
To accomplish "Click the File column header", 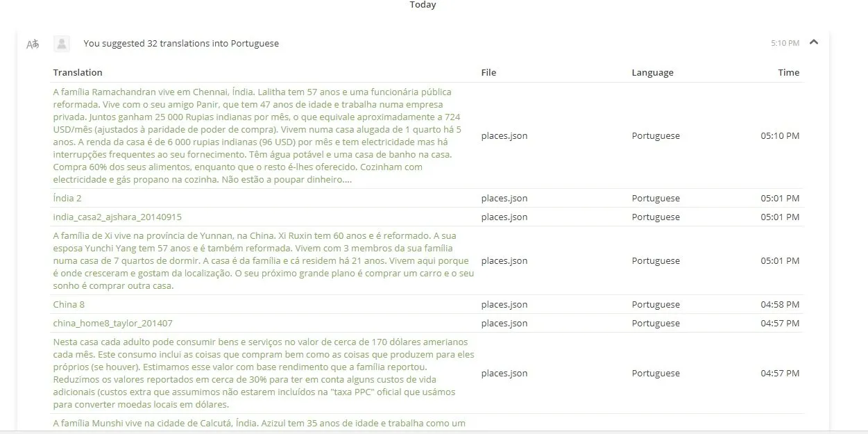I will click(488, 73).
